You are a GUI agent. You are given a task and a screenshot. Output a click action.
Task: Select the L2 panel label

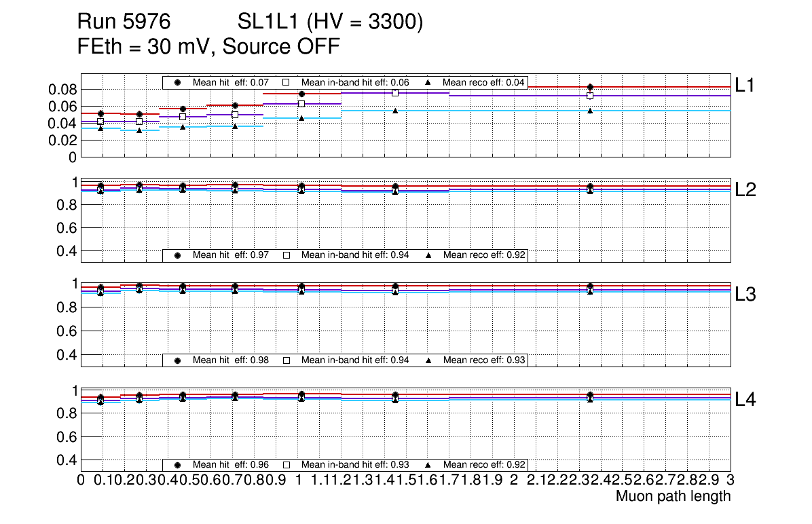point(745,190)
